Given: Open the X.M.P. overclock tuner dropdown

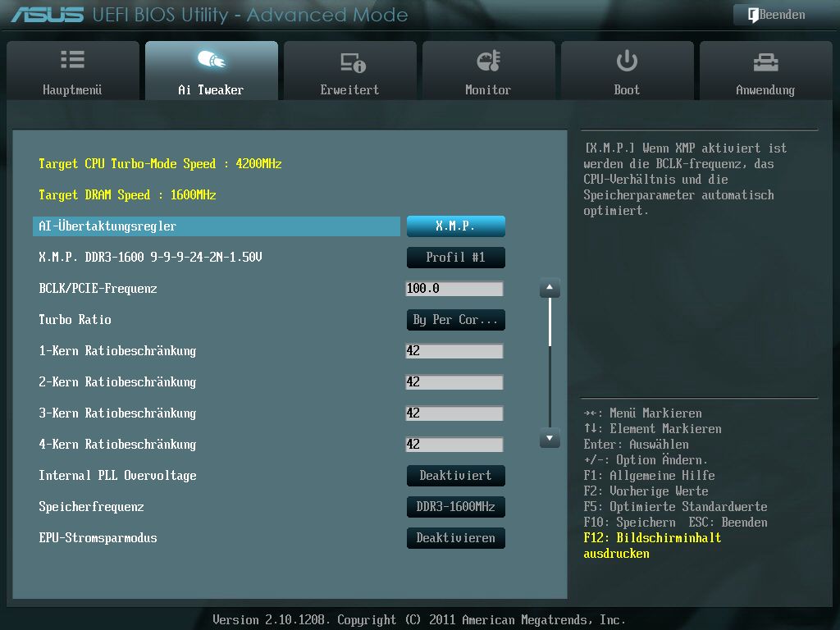Looking at the screenshot, I should point(456,226).
